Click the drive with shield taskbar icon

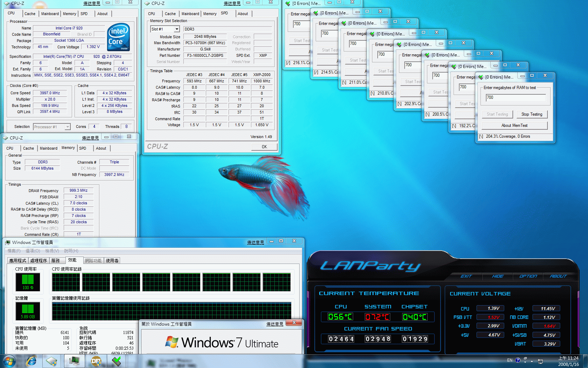point(52,361)
